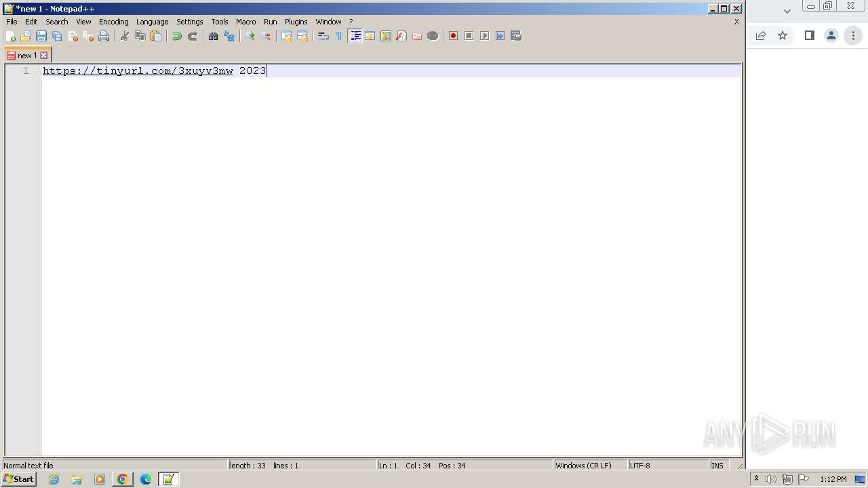
Task: Run macro multiple times icon
Action: coord(500,36)
